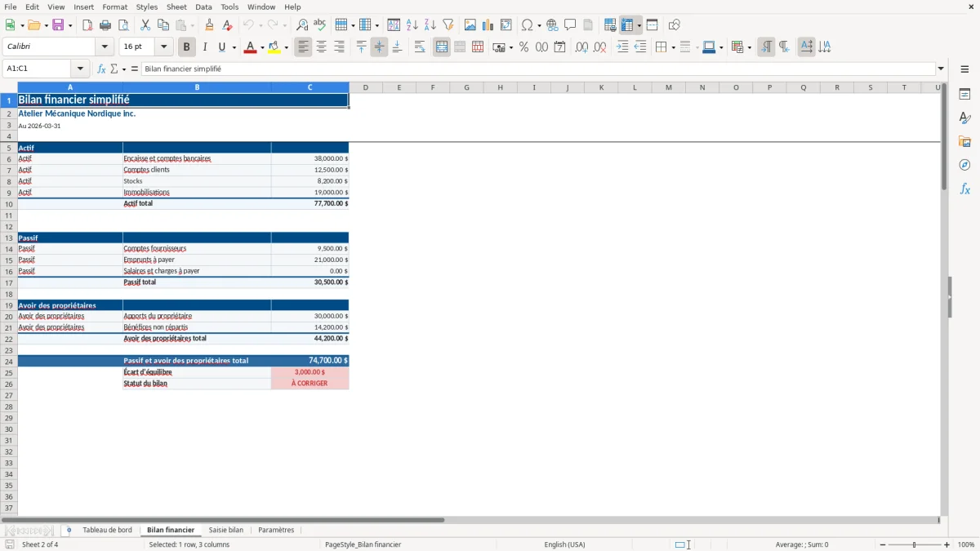This screenshot has height=551, width=980.
Task: Open the Function Wizard fx icon
Action: click(x=101, y=69)
